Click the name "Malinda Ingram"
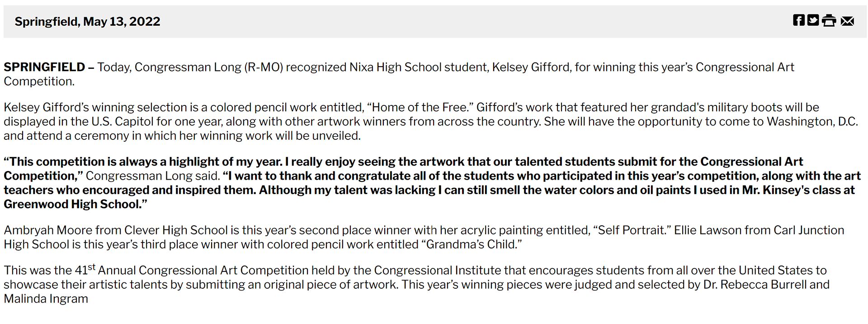868x324 pixels. click(46, 299)
